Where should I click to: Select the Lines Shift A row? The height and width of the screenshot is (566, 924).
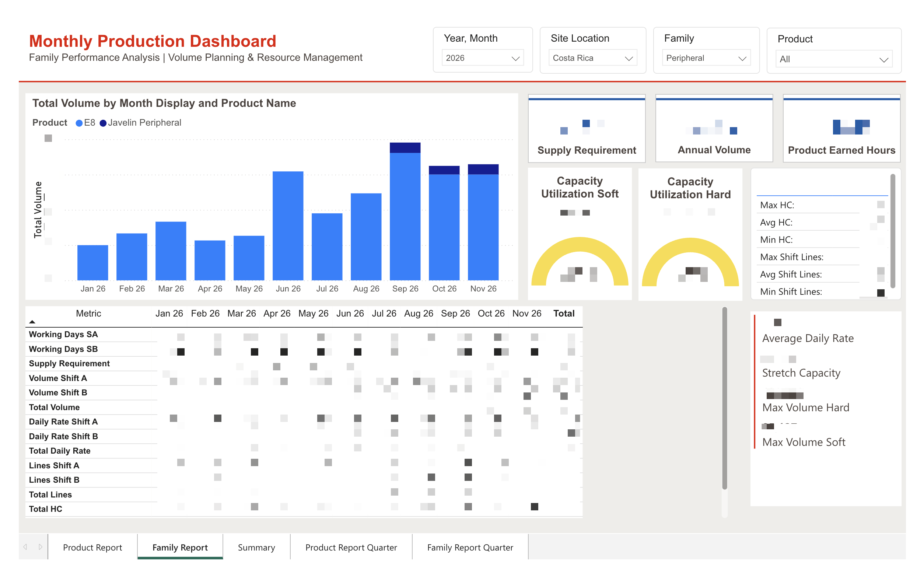pos(304,465)
